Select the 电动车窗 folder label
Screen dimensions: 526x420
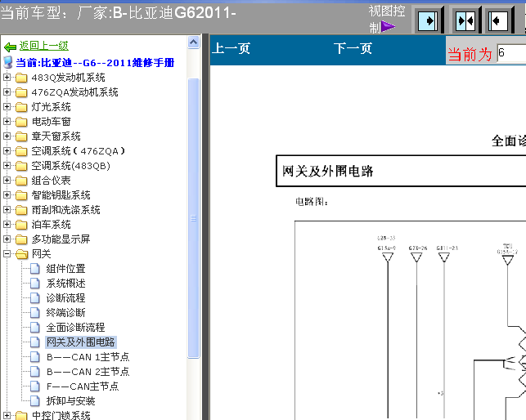pyautogui.click(x=51, y=122)
